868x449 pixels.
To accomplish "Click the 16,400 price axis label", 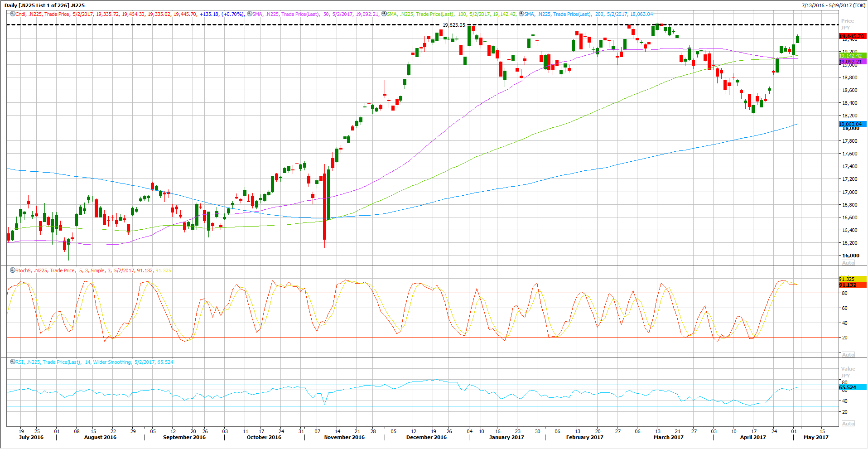I will (x=850, y=230).
